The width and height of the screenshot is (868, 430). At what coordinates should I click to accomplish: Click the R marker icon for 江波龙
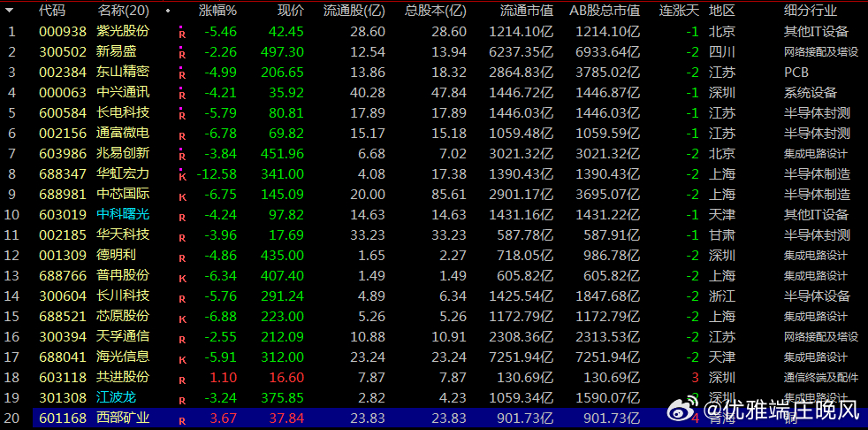click(x=181, y=401)
